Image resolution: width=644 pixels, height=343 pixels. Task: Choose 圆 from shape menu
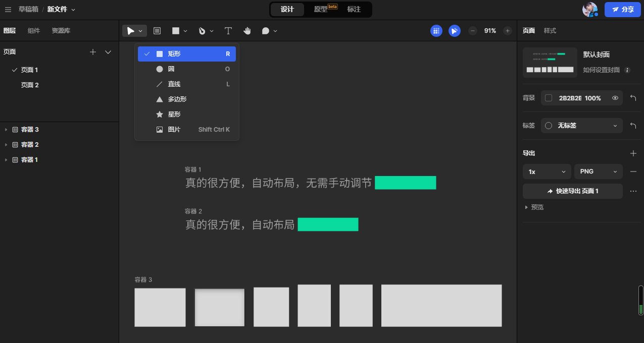(187, 69)
